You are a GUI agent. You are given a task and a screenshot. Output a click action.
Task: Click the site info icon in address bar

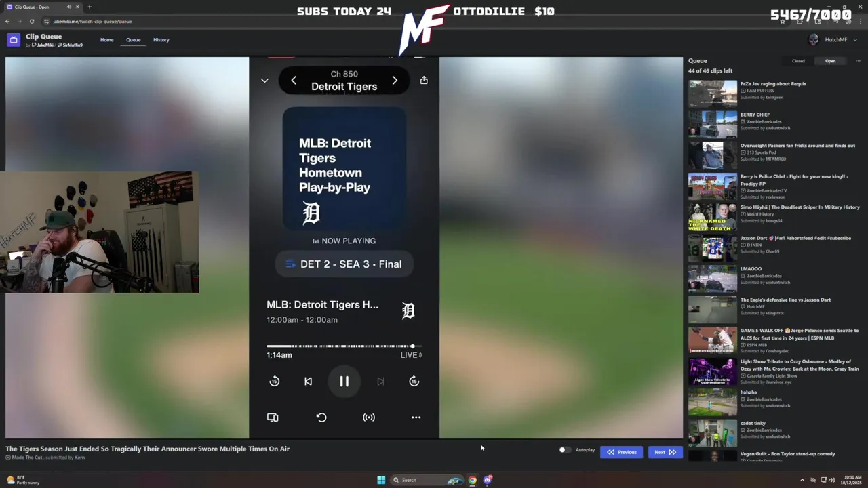click(x=46, y=21)
